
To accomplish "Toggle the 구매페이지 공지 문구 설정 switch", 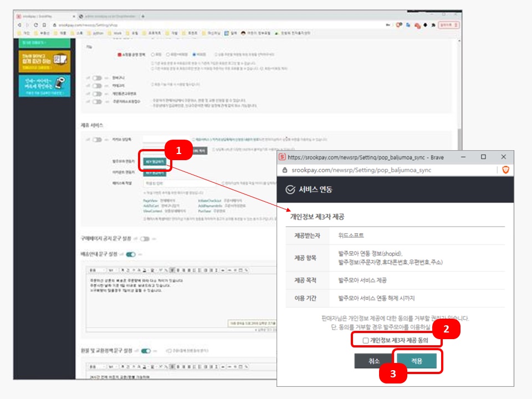I will (x=145, y=239).
